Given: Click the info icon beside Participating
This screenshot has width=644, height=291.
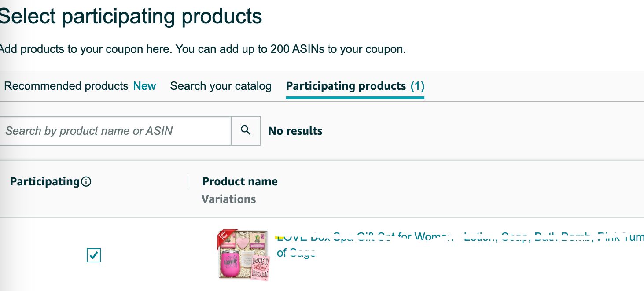Looking at the screenshot, I should [x=87, y=182].
